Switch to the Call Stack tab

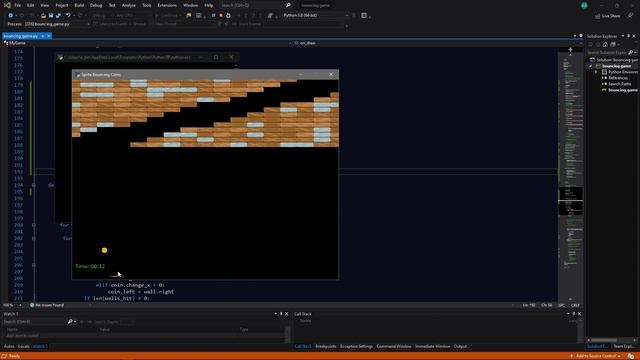tap(303, 347)
